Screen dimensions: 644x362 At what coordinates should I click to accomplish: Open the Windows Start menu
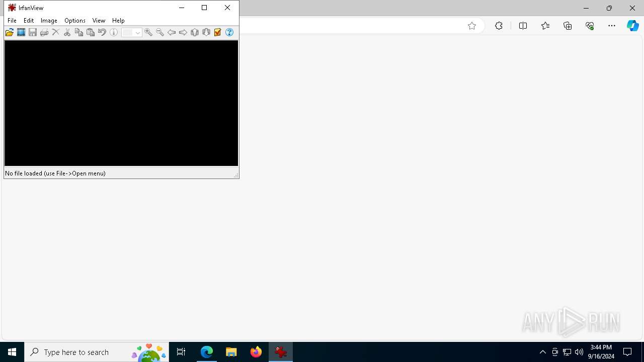12,352
